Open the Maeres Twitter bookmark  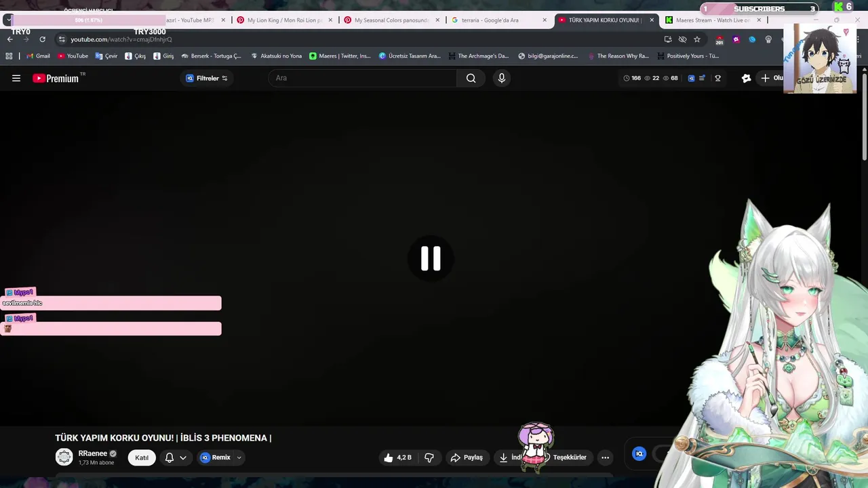click(x=340, y=56)
